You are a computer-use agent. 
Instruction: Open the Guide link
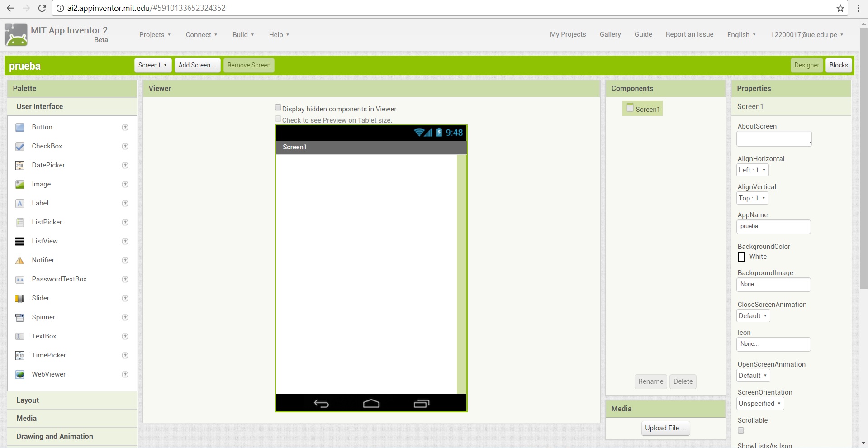click(x=643, y=34)
